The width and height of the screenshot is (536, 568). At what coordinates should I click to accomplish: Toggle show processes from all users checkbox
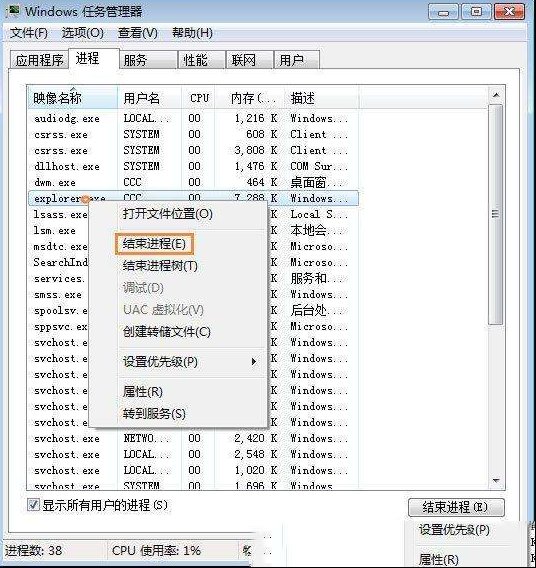point(33,505)
